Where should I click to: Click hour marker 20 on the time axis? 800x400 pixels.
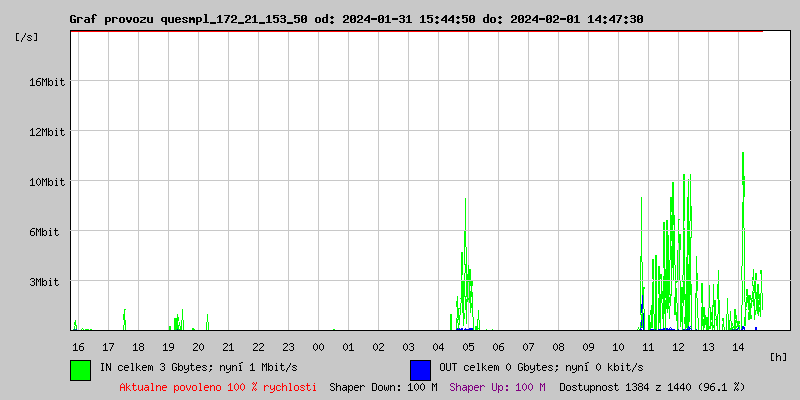click(x=198, y=346)
